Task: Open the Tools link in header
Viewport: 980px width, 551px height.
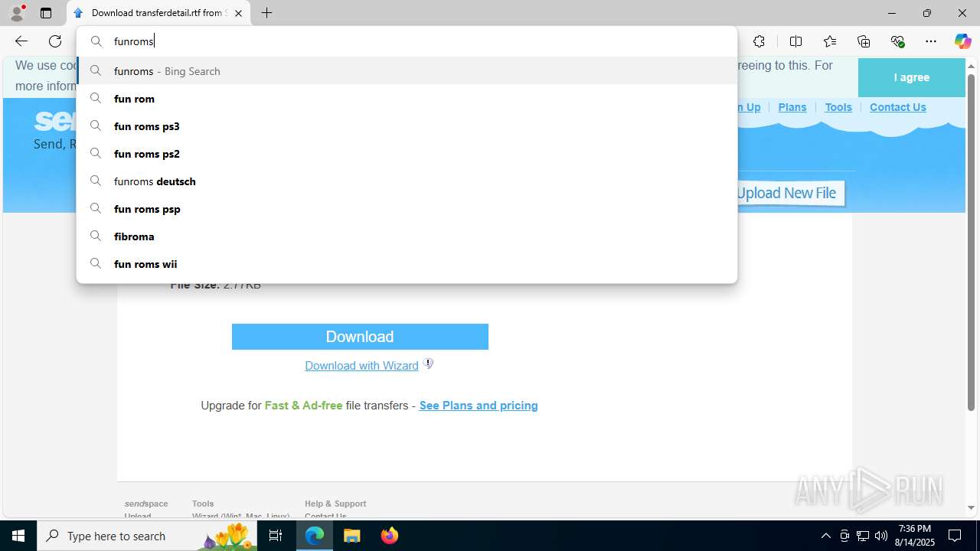Action: (838, 107)
